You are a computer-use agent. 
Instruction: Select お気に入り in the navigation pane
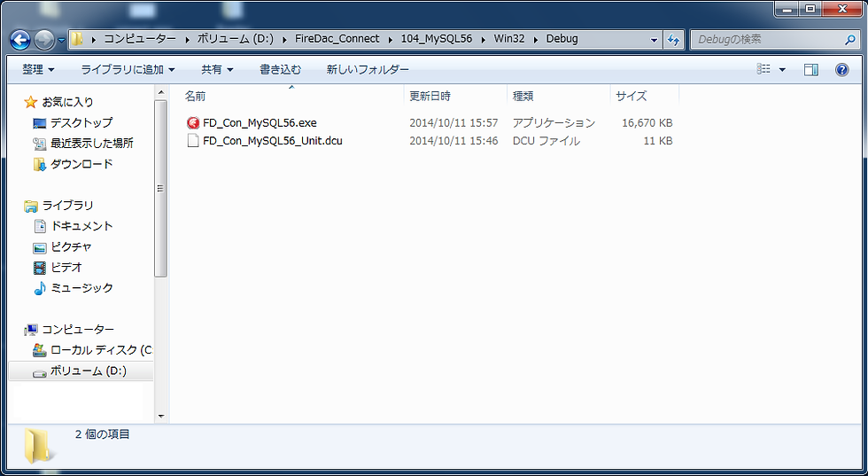pos(67,102)
